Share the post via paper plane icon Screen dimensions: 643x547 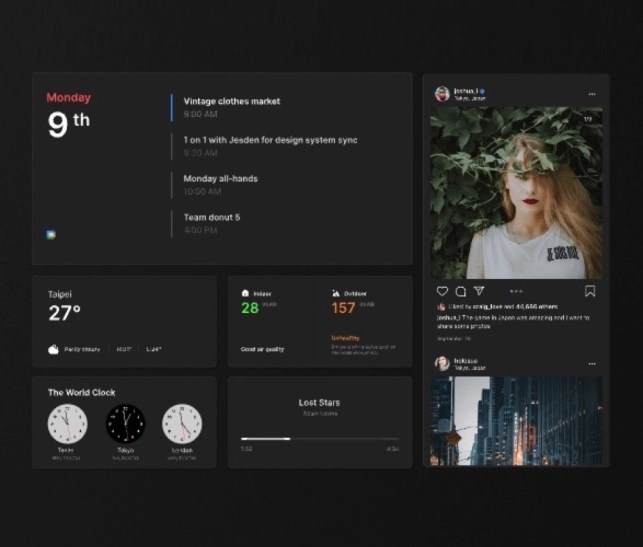click(x=479, y=291)
